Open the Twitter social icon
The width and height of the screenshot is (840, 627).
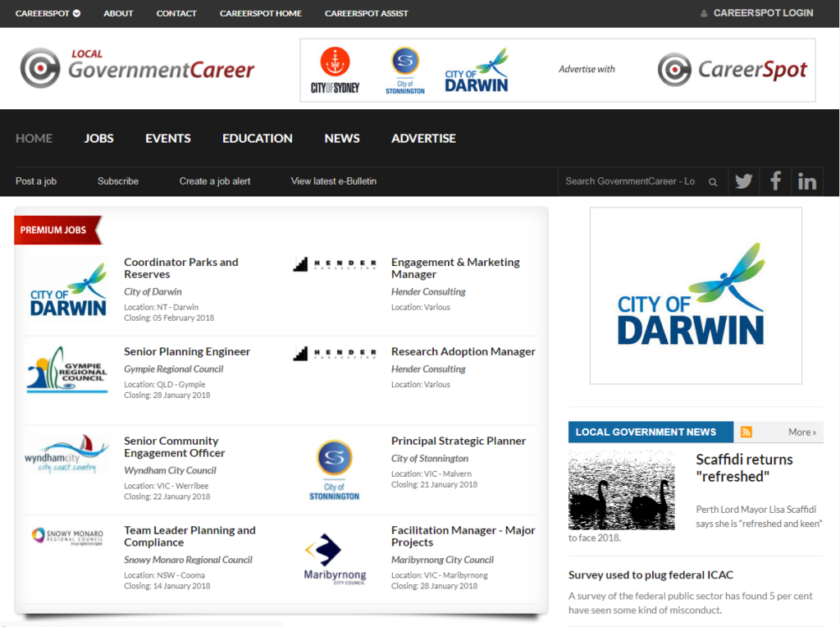743,181
